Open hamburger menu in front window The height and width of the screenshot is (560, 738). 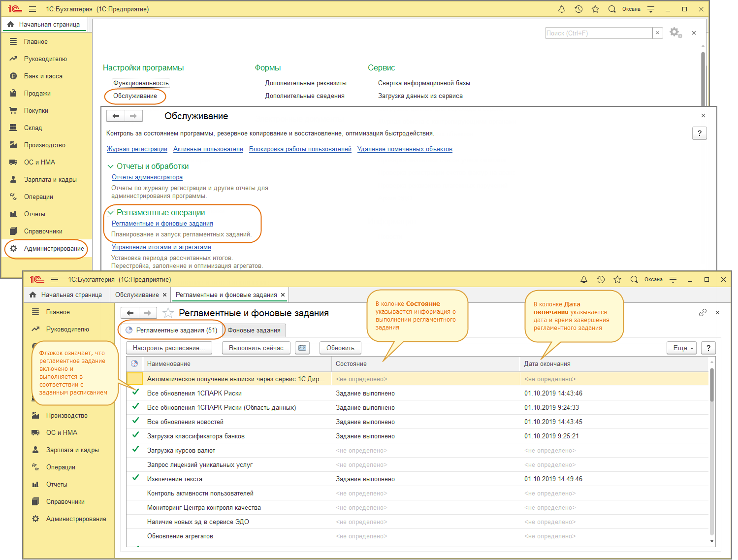(x=55, y=279)
